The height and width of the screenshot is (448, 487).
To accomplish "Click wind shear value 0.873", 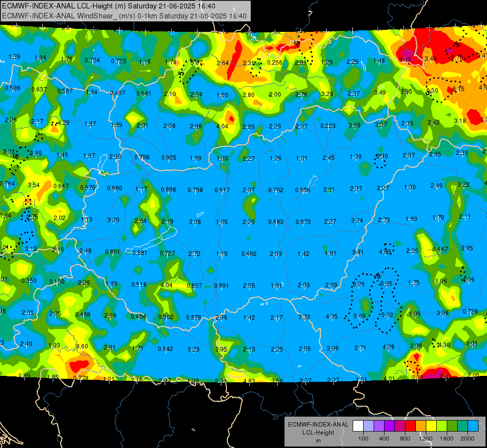I will 303,222.
